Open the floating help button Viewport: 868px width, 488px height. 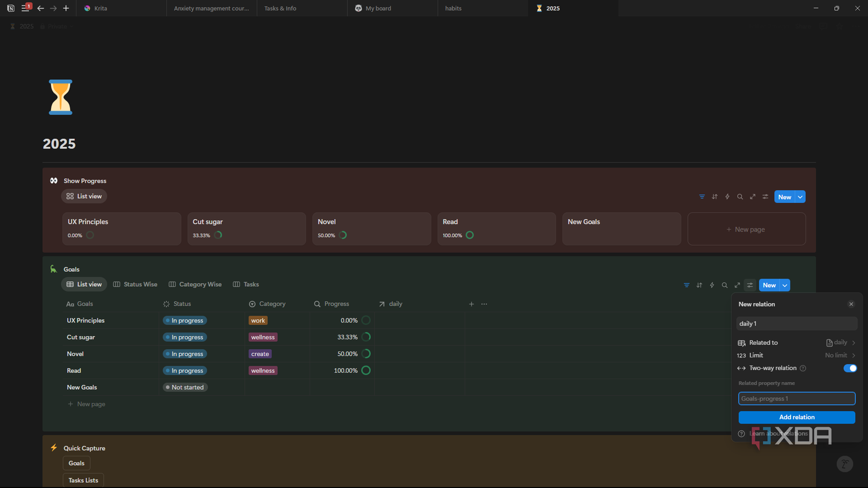(x=845, y=464)
